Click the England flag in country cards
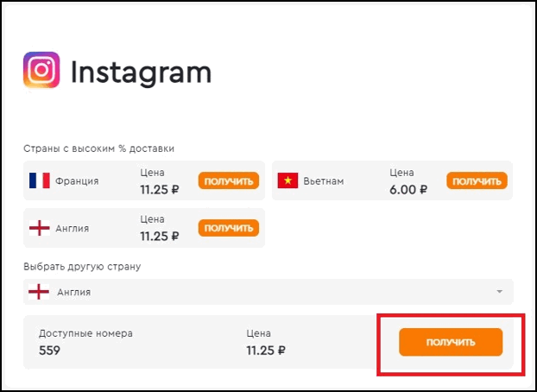 point(40,228)
